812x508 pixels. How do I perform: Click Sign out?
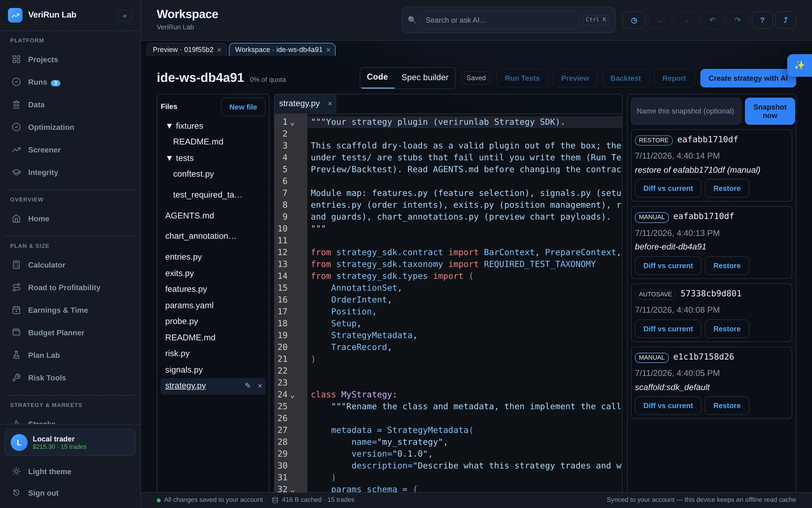[70, 493]
